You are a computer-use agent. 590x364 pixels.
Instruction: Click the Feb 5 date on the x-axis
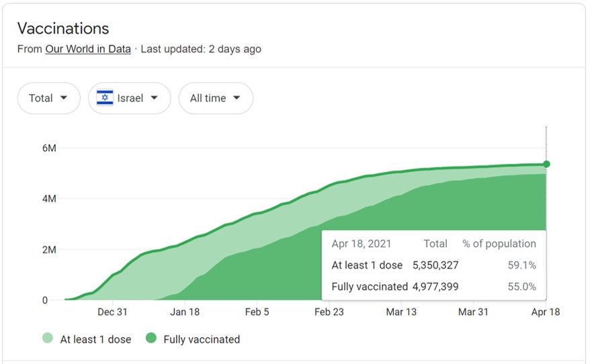(257, 312)
